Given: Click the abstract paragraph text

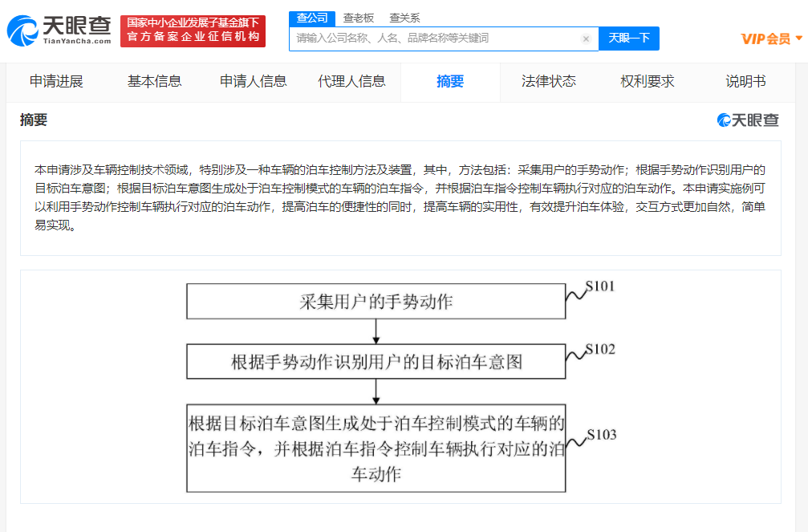Looking at the screenshot, I should tap(400, 197).
